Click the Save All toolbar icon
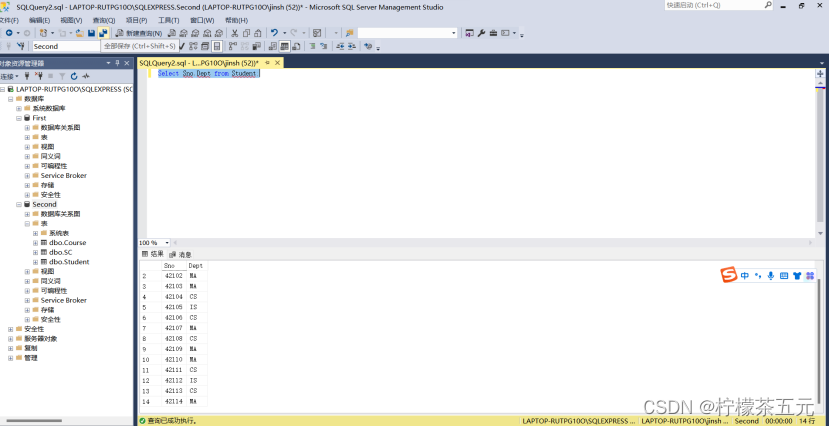 (103, 33)
